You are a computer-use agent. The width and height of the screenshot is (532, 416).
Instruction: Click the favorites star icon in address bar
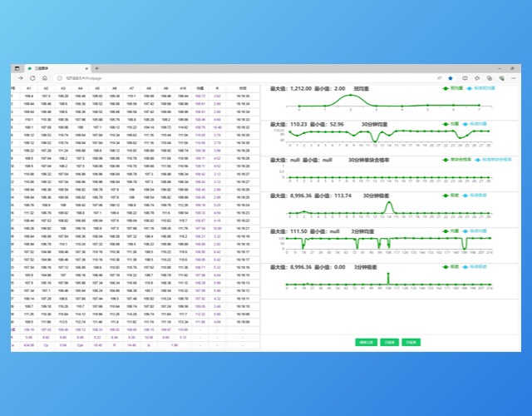(451, 77)
